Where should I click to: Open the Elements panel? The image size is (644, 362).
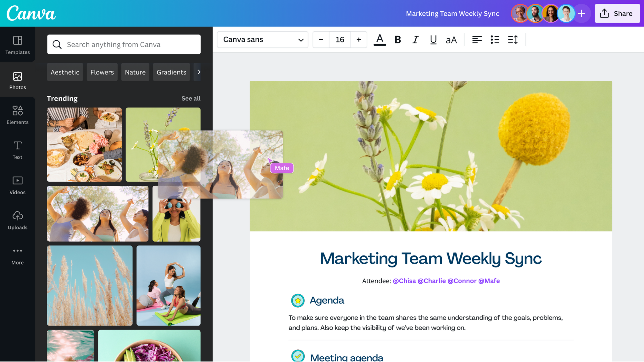[17, 114]
